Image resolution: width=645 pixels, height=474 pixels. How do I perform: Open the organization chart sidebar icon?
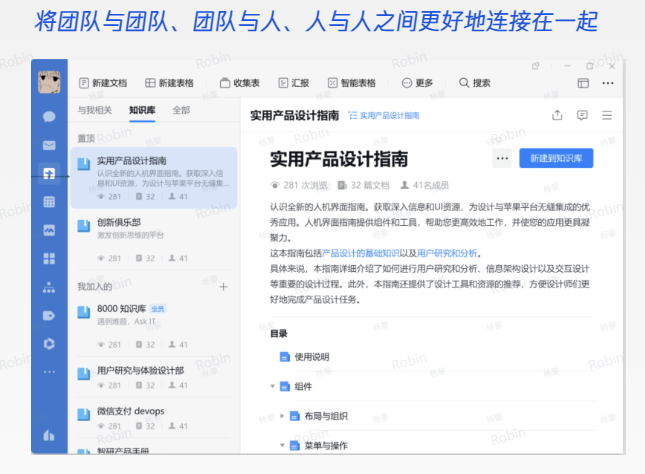point(49,288)
